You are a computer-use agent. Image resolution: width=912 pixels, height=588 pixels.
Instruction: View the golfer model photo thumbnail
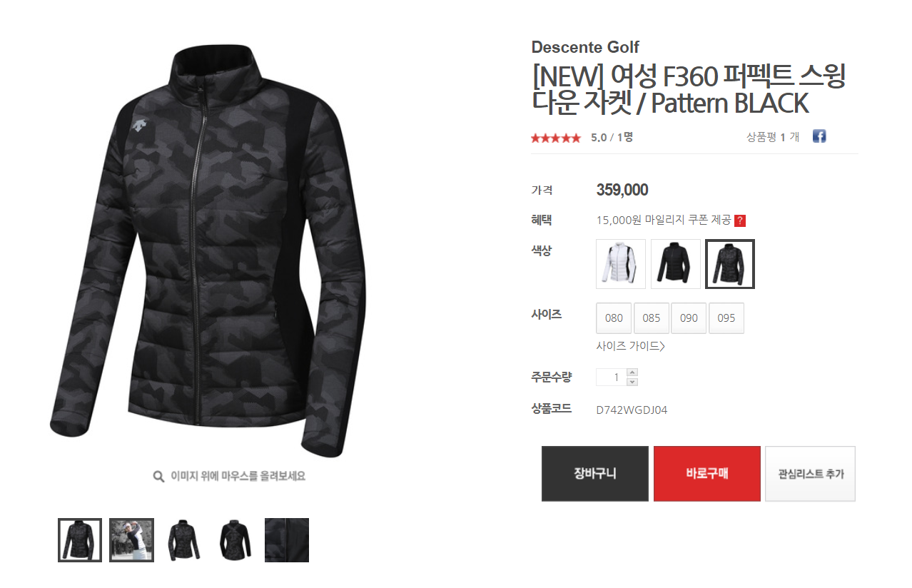pyautogui.click(x=131, y=540)
